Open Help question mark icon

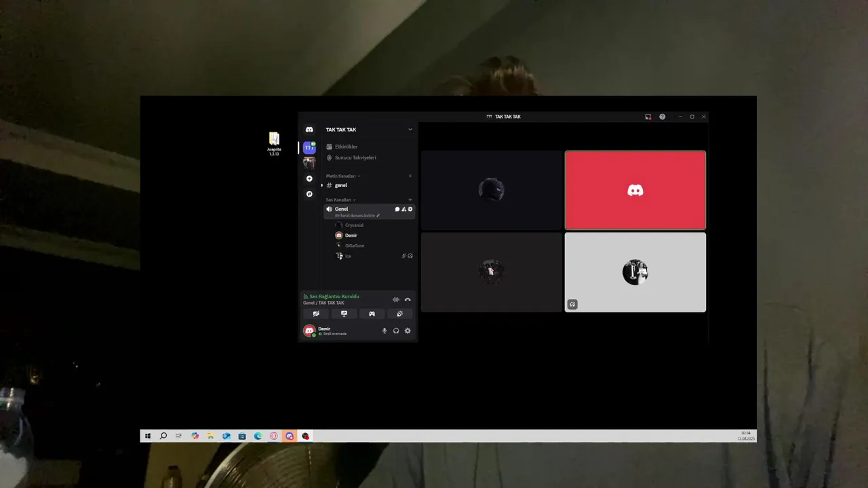pyautogui.click(x=663, y=117)
